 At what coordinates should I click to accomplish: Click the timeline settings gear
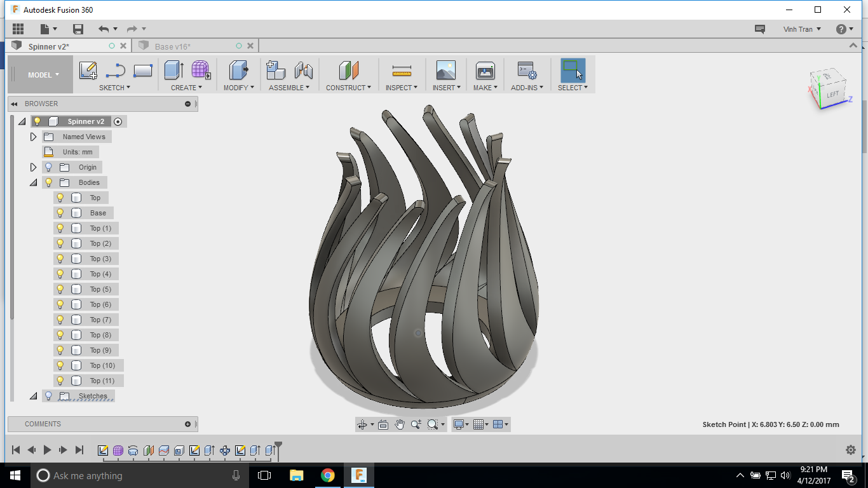pyautogui.click(x=851, y=450)
